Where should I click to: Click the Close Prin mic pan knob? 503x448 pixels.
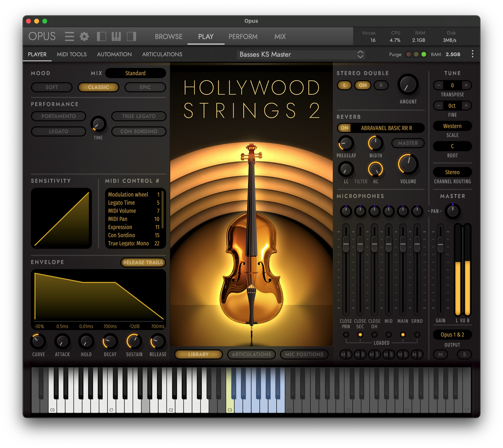click(x=346, y=211)
